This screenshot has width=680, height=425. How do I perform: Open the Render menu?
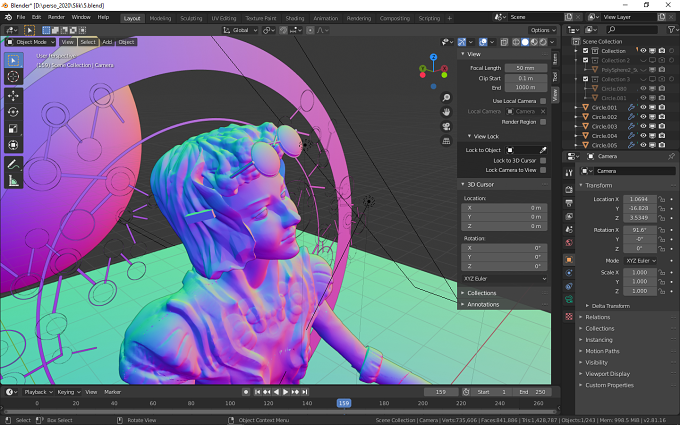pyautogui.click(x=56, y=17)
